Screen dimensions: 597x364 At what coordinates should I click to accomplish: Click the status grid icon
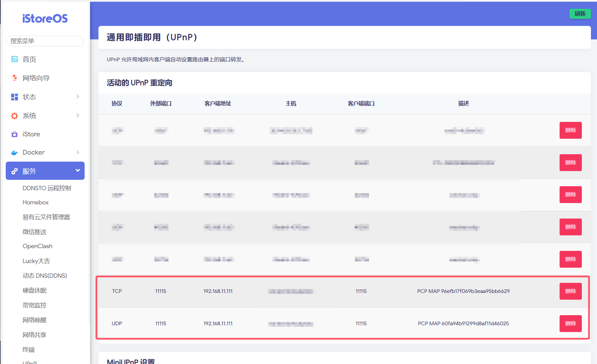pos(14,97)
